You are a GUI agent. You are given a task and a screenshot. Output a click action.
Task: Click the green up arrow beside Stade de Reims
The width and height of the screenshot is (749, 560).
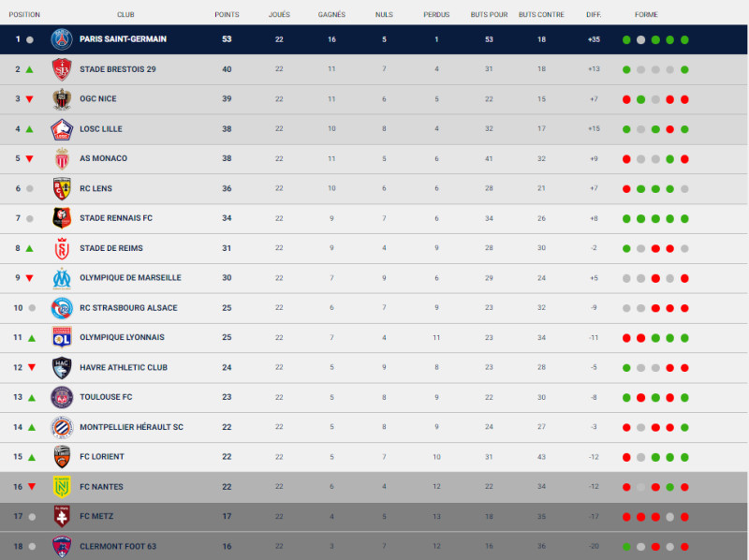[30, 248]
